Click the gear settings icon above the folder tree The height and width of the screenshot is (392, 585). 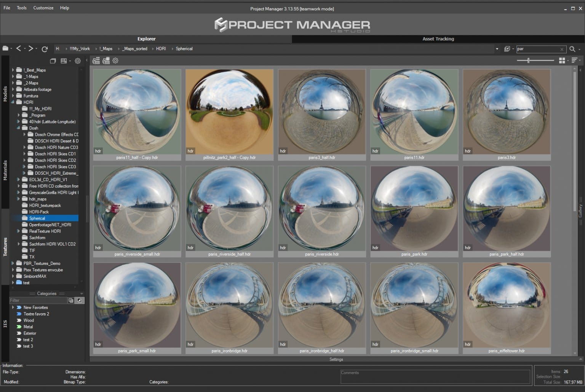click(78, 61)
